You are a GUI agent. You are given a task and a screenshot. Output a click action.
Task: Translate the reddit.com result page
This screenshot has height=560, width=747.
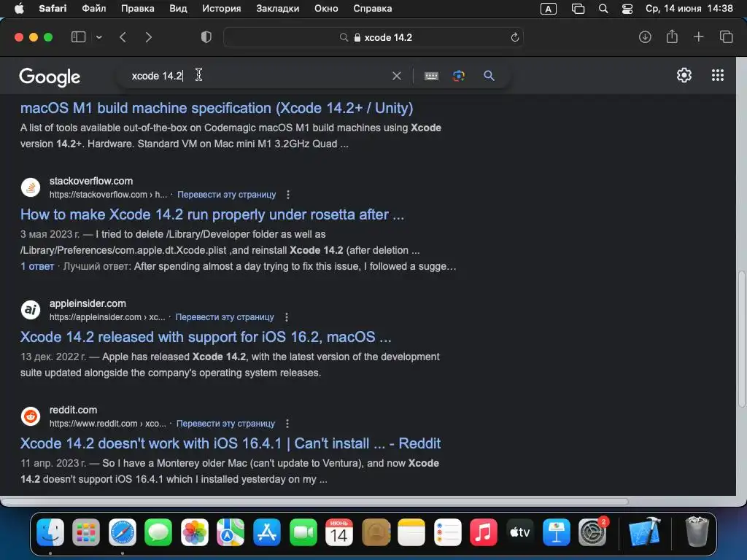coord(225,424)
